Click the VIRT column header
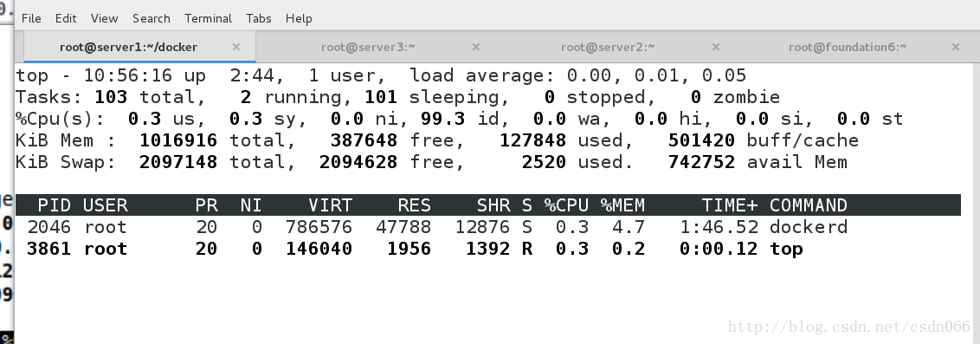Image resolution: width=980 pixels, height=344 pixels. [331, 205]
